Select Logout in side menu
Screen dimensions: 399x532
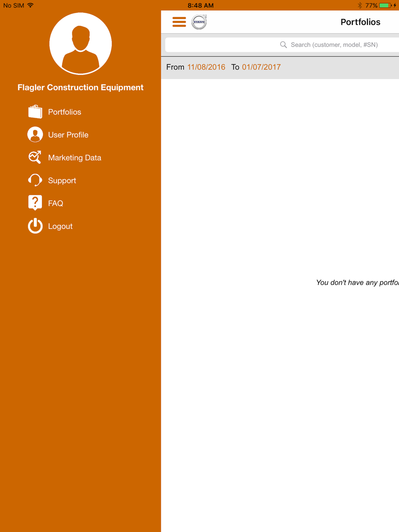(x=60, y=226)
